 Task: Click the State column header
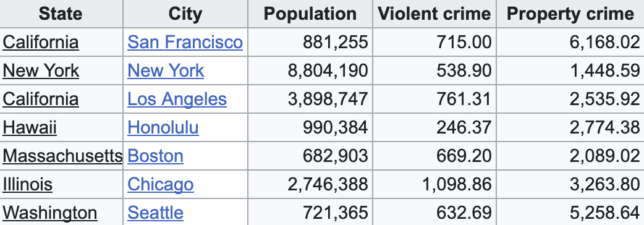click(x=61, y=14)
